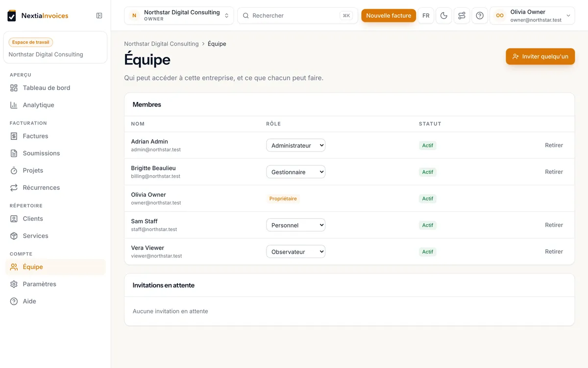Click the Tableau de bord icon

pyautogui.click(x=14, y=88)
